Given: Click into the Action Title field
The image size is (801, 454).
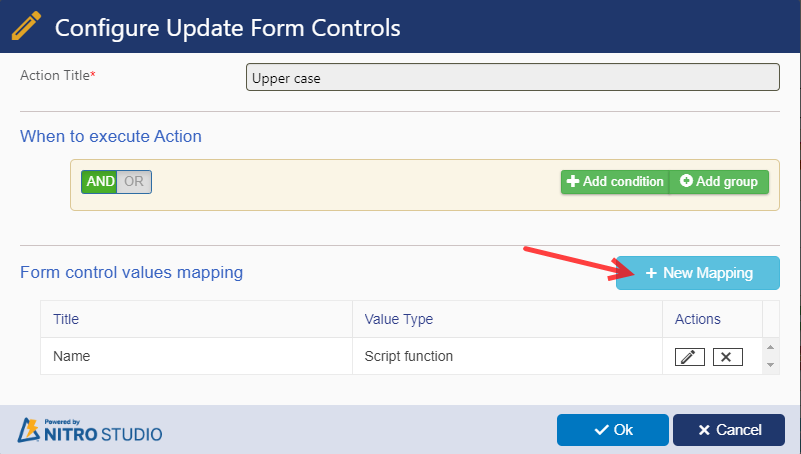Looking at the screenshot, I should click(x=513, y=77).
